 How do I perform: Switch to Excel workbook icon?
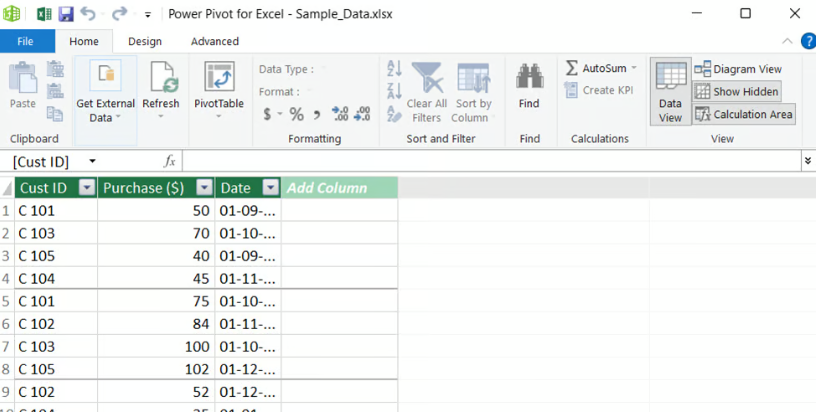coord(44,14)
